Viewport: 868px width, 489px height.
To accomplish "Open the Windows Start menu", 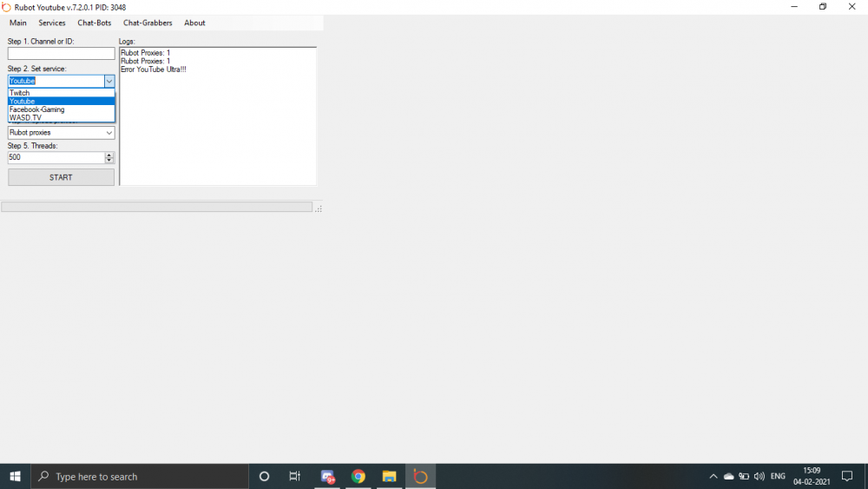I will coord(15,476).
